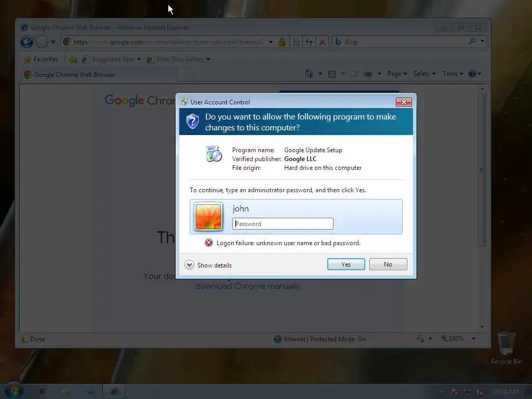
Task: Open the Recycle Bin on the desktop
Action: [x=506, y=349]
